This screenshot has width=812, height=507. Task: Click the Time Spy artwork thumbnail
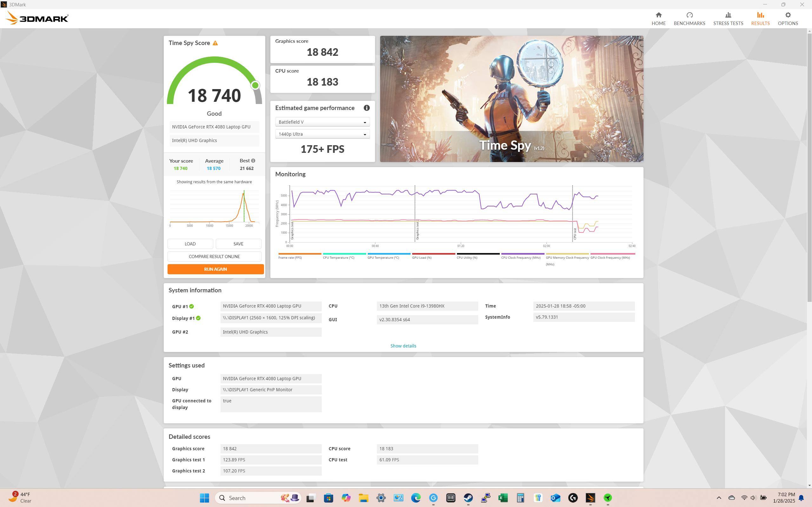511,99
